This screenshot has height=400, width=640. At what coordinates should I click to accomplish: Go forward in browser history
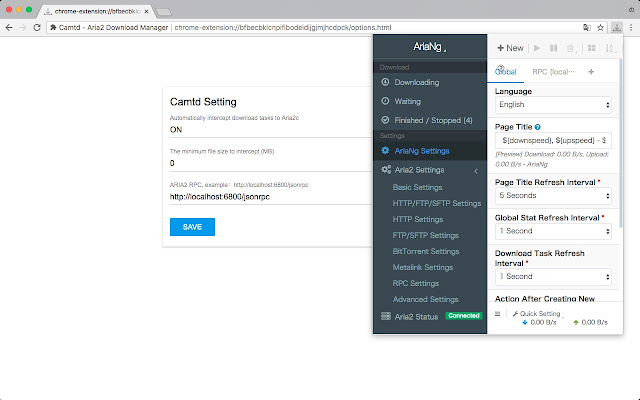tap(23, 27)
